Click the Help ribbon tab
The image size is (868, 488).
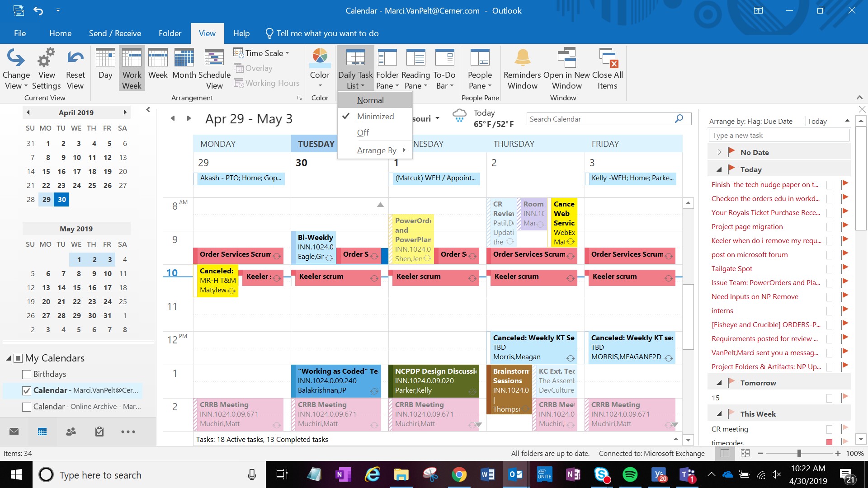241,33
